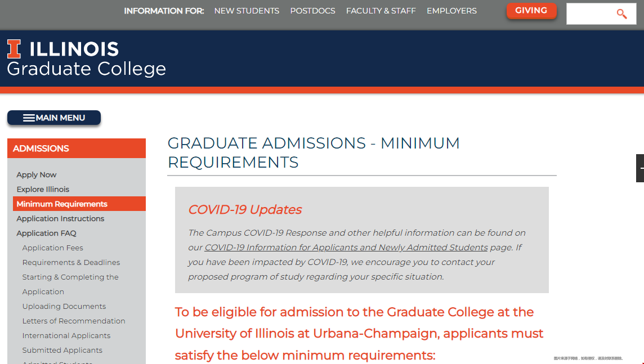
Task: Click the Giving button
Action: pyautogui.click(x=531, y=11)
